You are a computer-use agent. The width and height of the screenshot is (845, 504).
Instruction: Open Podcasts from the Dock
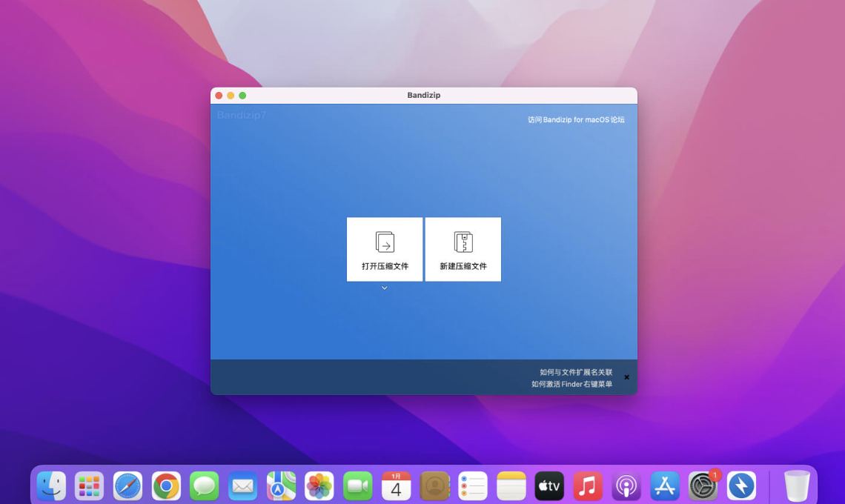click(626, 485)
